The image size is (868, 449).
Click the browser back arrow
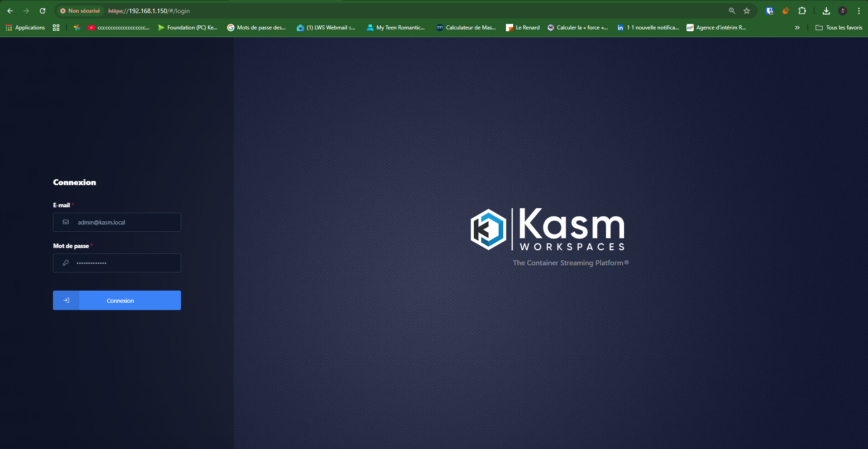tap(10, 11)
